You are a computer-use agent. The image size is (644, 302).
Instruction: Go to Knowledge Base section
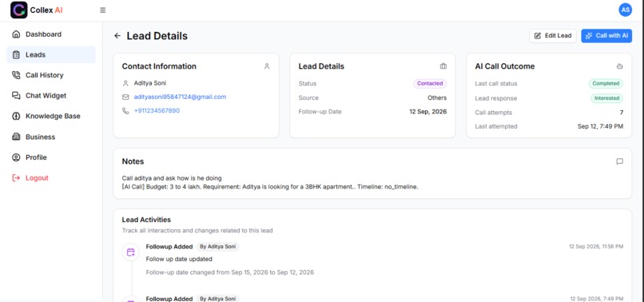click(51, 117)
